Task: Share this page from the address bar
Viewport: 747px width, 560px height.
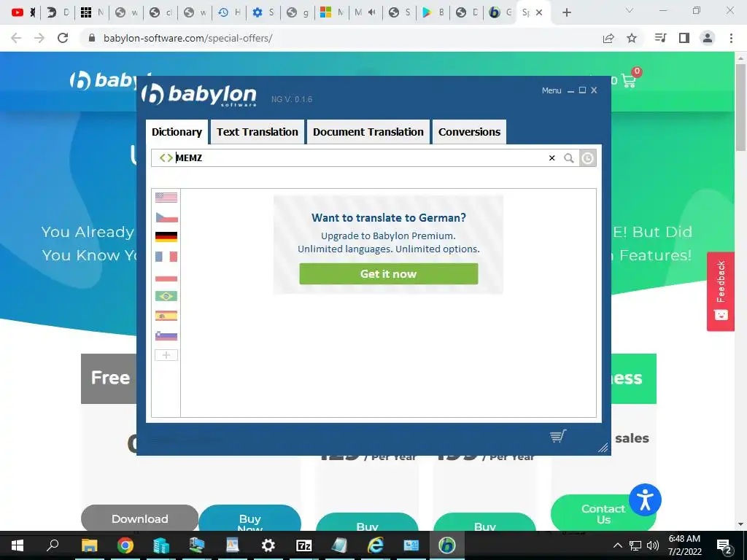Action: point(608,38)
